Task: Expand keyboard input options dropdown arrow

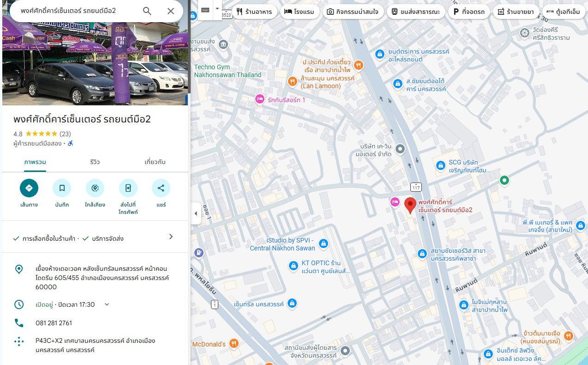Action: (x=217, y=9)
